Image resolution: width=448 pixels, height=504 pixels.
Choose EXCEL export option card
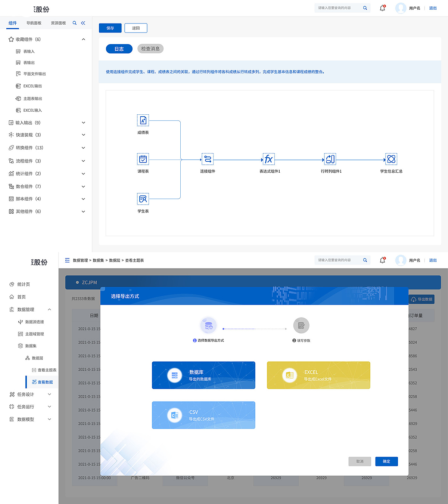318,375
